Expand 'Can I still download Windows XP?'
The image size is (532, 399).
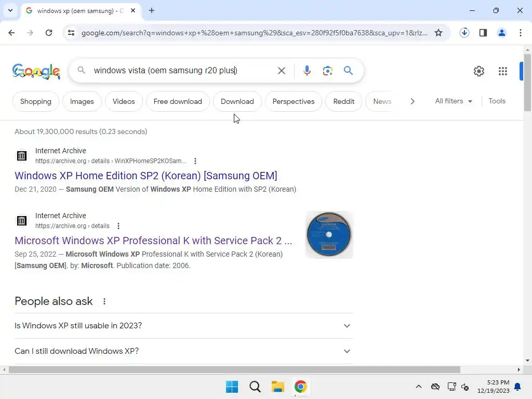pyautogui.click(x=183, y=351)
